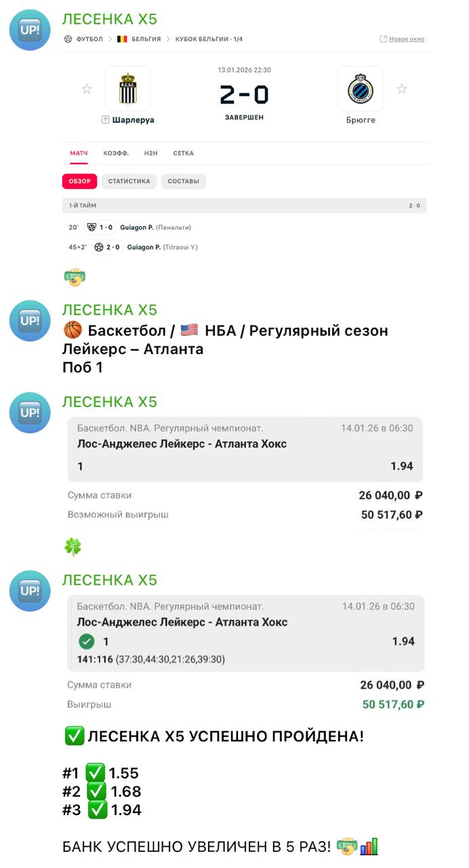Screen dimensions: 469x868
Task: Click the football icon before ФУТБОЛ
Action: coord(68,39)
